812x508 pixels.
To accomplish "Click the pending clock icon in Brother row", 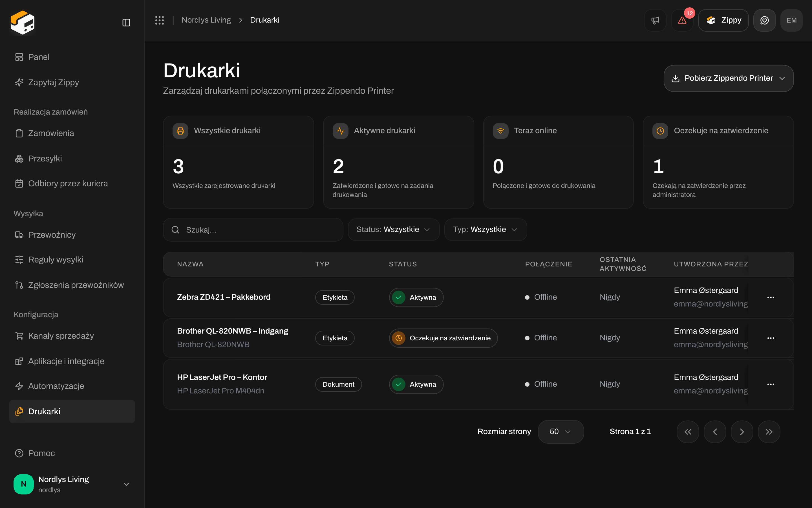I will click(399, 338).
